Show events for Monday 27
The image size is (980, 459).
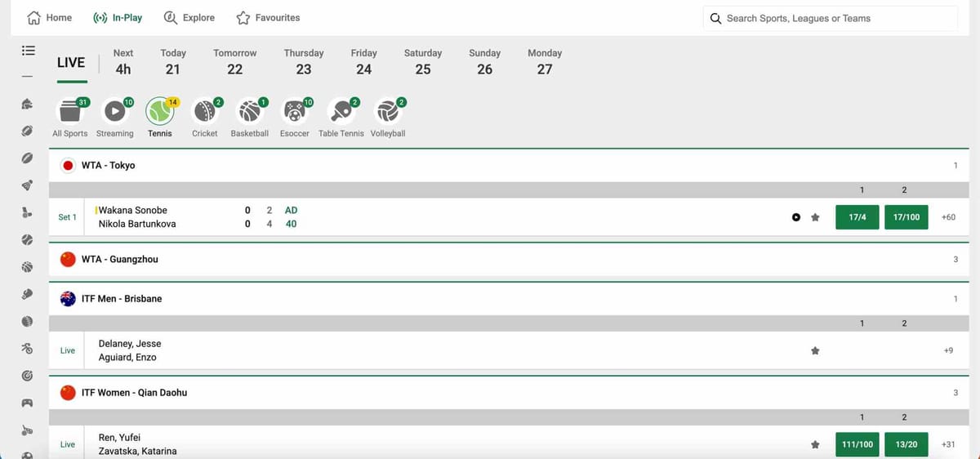(545, 62)
